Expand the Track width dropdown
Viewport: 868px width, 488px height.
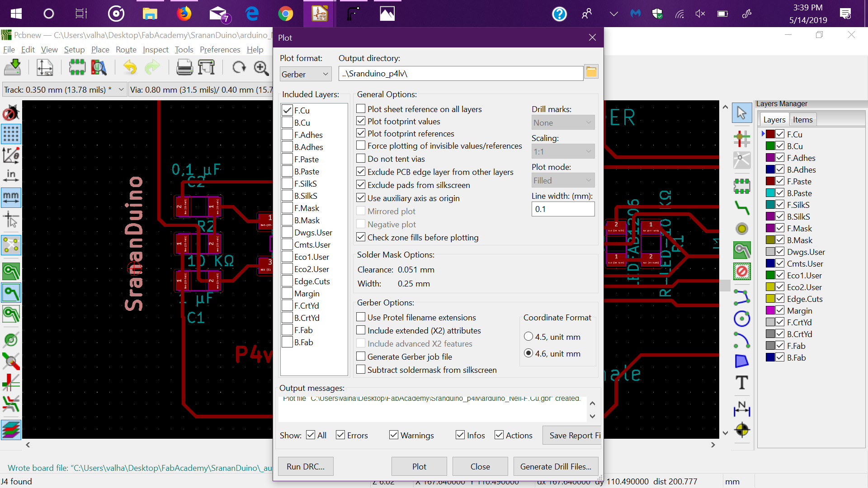tap(121, 89)
